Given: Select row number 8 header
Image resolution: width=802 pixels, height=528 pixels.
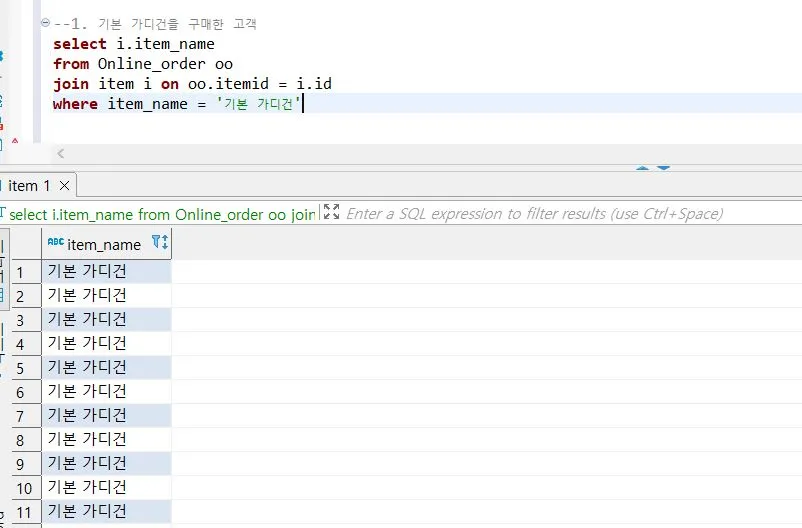Looking at the screenshot, I should tap(26, 440).
